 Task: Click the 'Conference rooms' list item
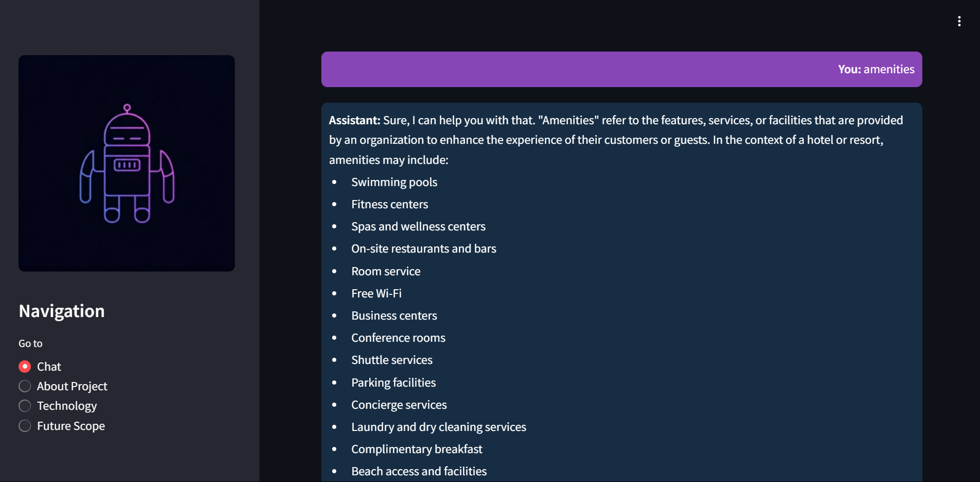[398, 338]
